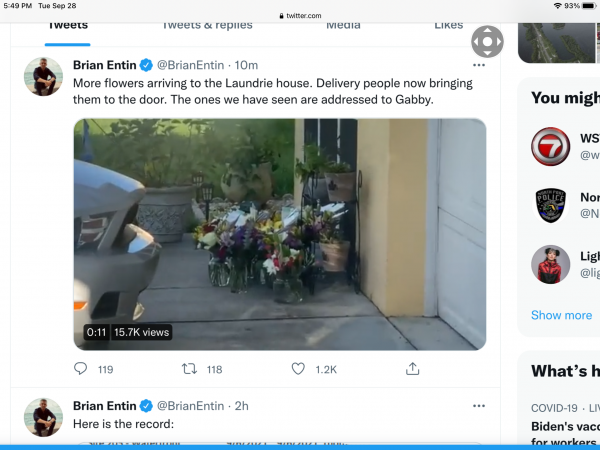Open the Media tab
This screenshot has width=600, height=450.
point(343,25)
